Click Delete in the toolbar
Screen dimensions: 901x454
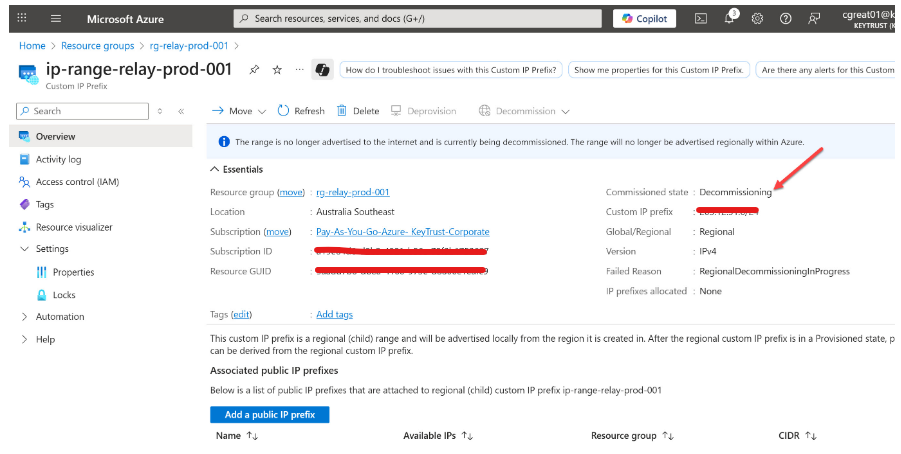(x=358, y=111)
